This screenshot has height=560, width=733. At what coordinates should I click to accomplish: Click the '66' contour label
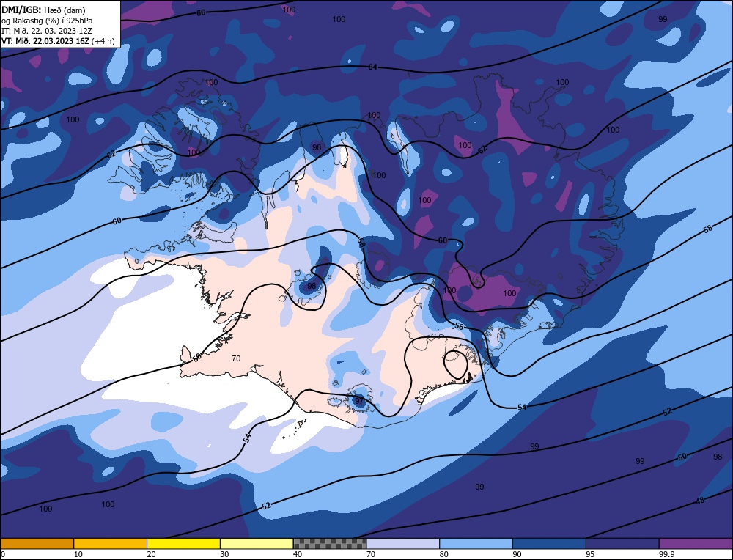click(201, 12)
